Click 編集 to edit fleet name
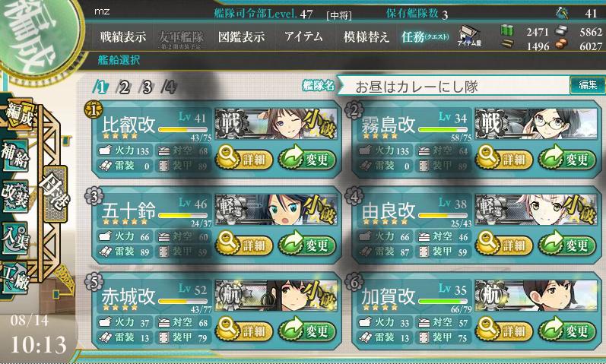The height and width of the screenshot is (364, 606). click(588, 84)
